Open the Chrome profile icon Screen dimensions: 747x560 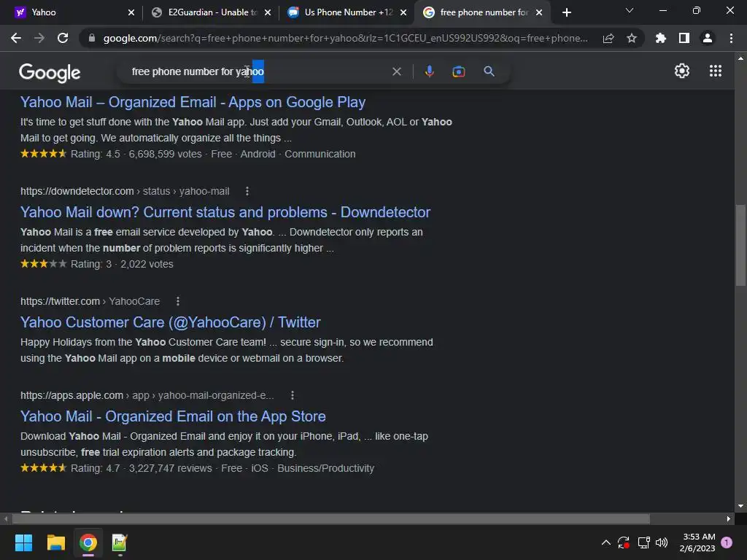click(708, 38)
